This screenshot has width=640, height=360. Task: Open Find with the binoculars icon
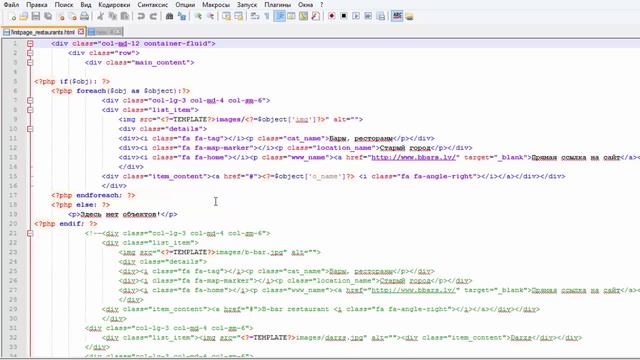(x=169, y=16)
